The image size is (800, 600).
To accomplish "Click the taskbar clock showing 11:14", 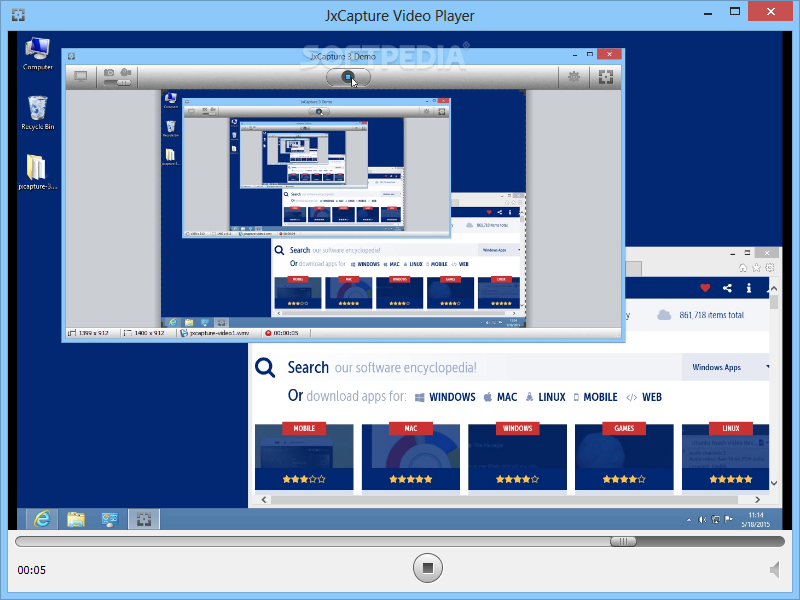I will point(756,519).
